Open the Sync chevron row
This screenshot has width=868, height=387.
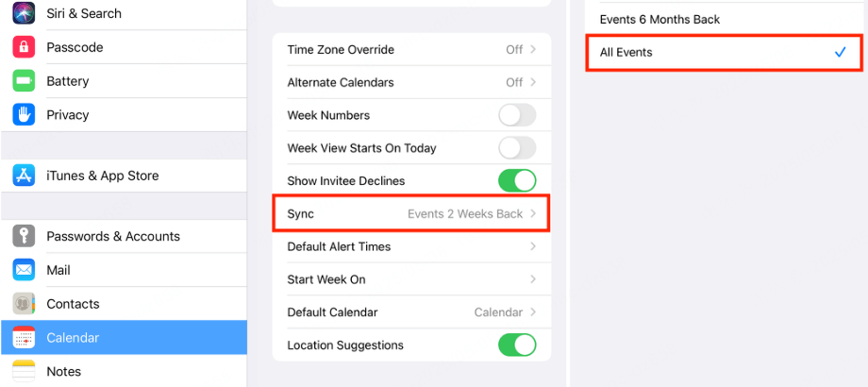pyautogui.click(x=411, y=213)
